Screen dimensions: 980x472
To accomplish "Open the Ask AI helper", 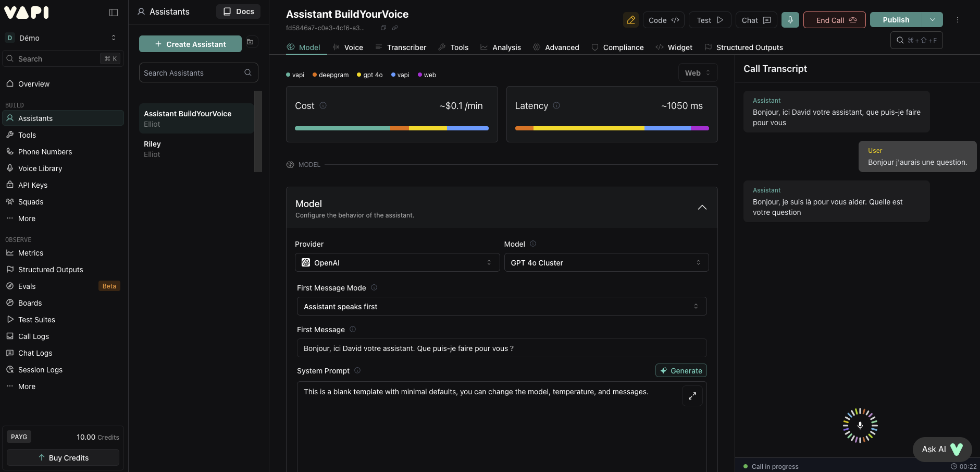I will (x=942, y=449).
